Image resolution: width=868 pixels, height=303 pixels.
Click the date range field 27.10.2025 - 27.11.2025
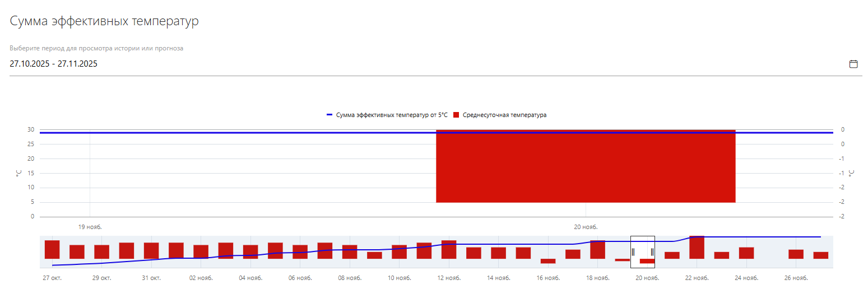point(54,64)
